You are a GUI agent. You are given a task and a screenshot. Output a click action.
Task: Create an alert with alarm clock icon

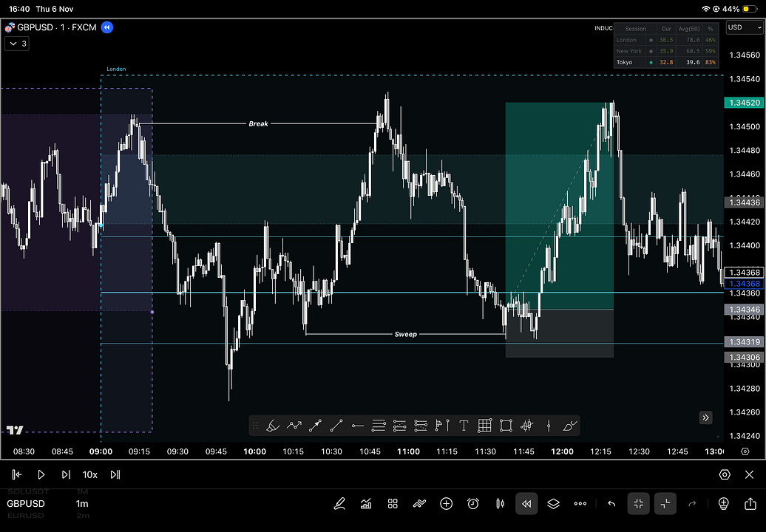pyautogui.click(x=473, y=504)
